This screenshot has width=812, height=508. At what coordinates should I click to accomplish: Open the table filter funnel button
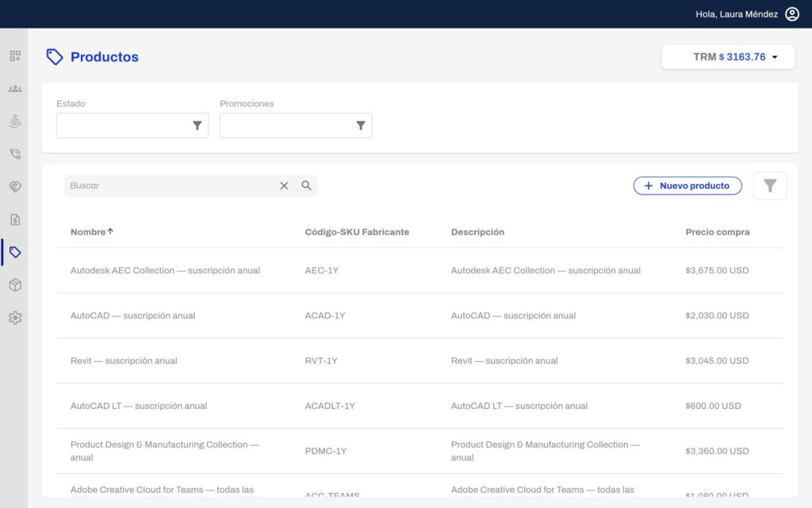tap(770, 186)
